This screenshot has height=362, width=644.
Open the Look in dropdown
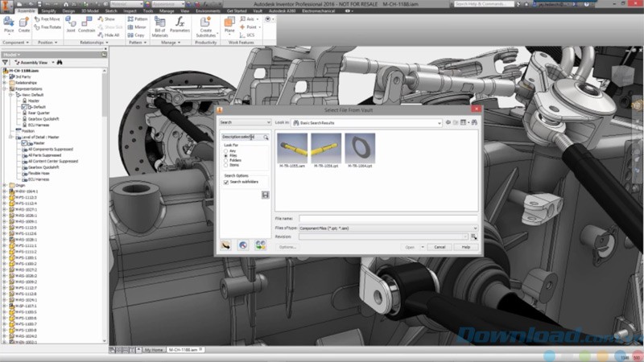[x=440, y=122]
